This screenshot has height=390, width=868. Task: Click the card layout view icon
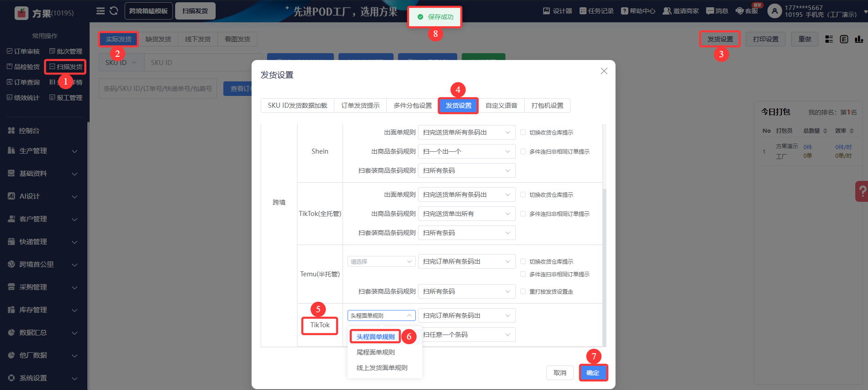coord(844,39)
